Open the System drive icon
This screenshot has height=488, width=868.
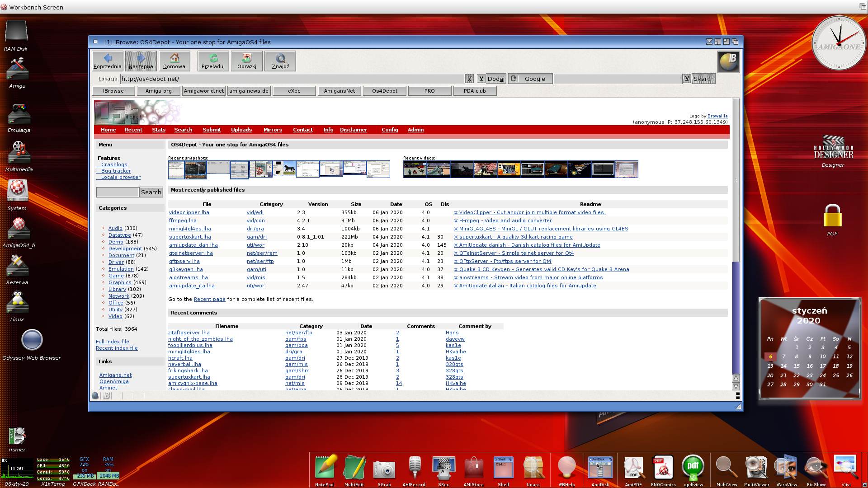(x=17, y=195)
